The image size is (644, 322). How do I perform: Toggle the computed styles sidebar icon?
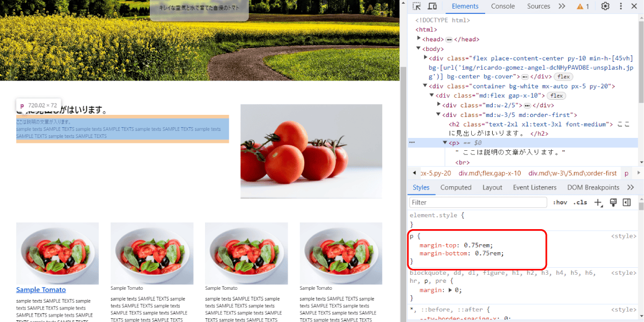[x=626, y=202]
